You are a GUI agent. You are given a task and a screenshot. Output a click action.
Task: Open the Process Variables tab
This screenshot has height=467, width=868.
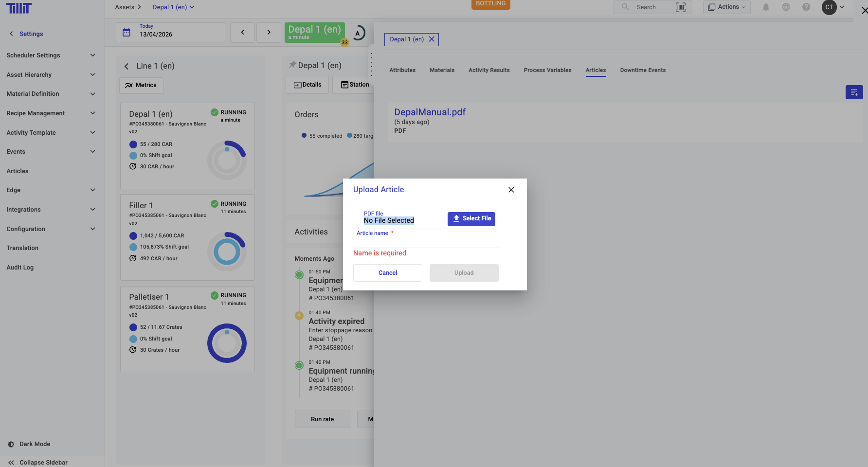click(x=547, y=71)
